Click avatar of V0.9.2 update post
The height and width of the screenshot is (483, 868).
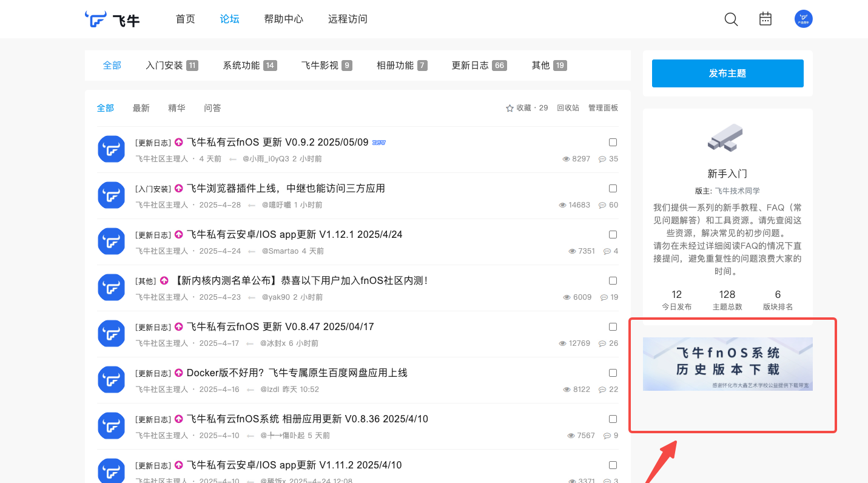point(111,149)
